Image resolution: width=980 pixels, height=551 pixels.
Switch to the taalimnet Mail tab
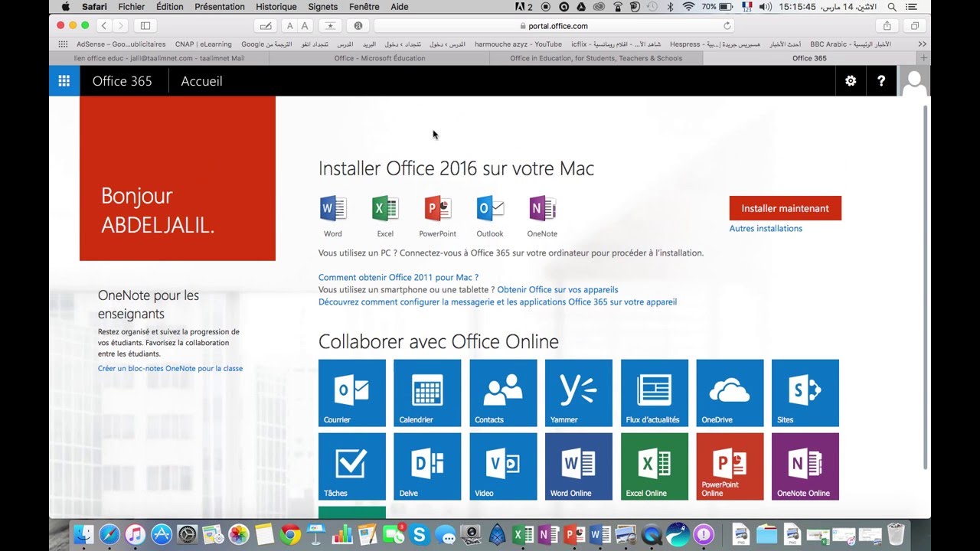point(159,58)
